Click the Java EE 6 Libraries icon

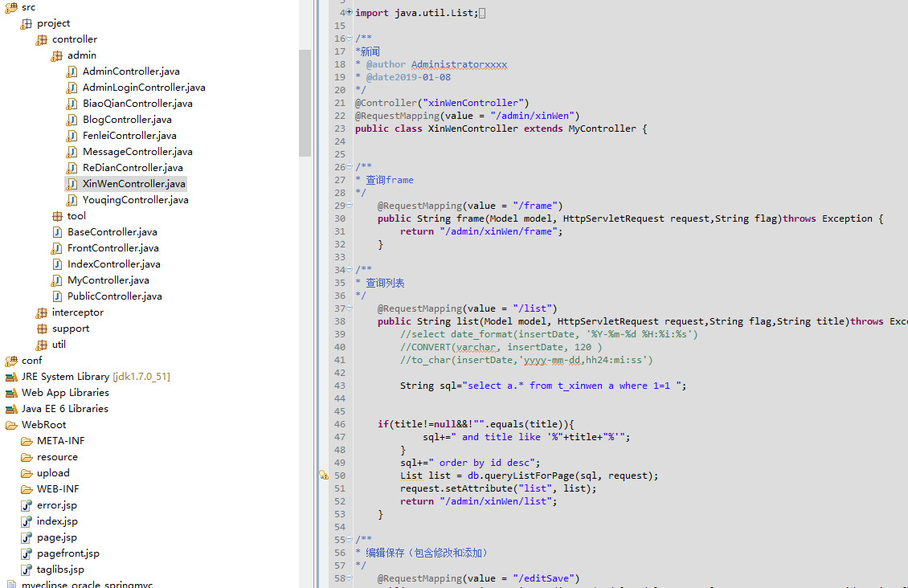pyautogui.click(x=11, y=409)
